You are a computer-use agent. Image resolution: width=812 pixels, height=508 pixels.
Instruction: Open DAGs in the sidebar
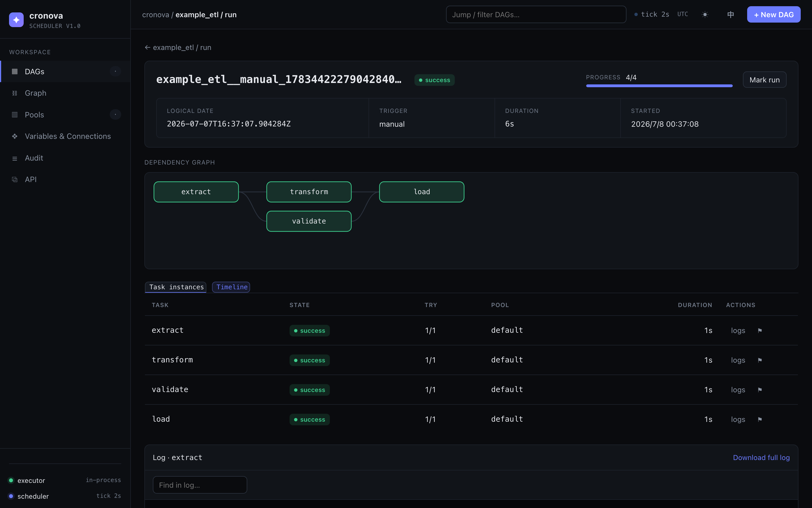point(65,72)
